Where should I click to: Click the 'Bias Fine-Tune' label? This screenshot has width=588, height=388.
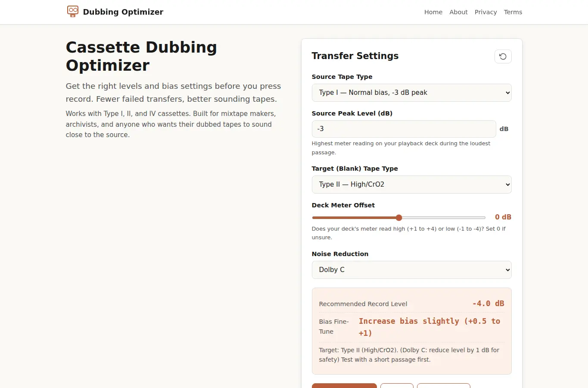coord(334,326)
